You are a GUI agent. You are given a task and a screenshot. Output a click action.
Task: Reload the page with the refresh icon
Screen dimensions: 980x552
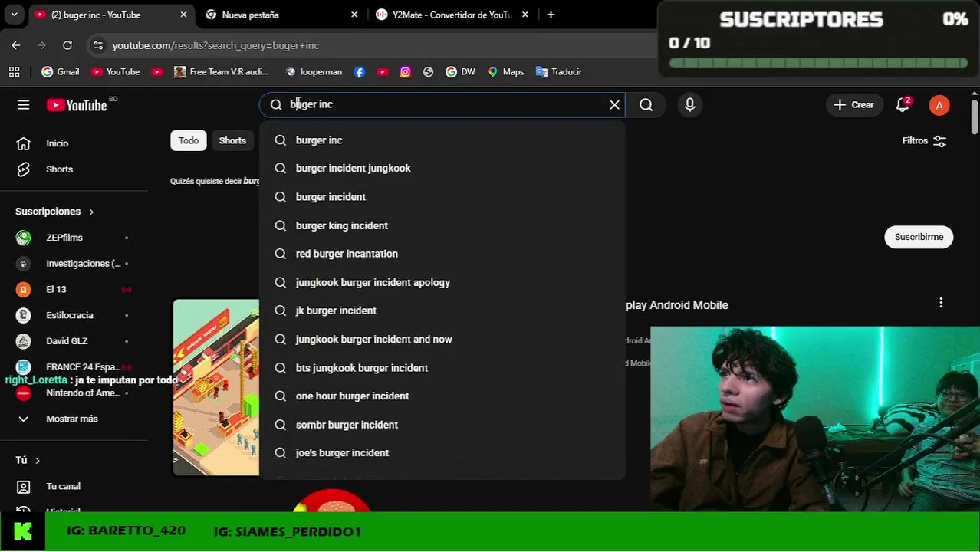tap(67, 45)
